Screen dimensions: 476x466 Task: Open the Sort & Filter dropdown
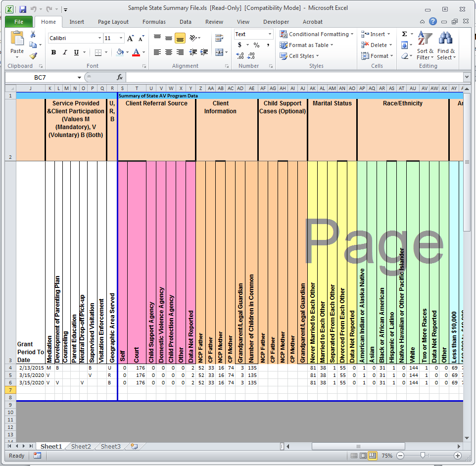coord(425,46)
